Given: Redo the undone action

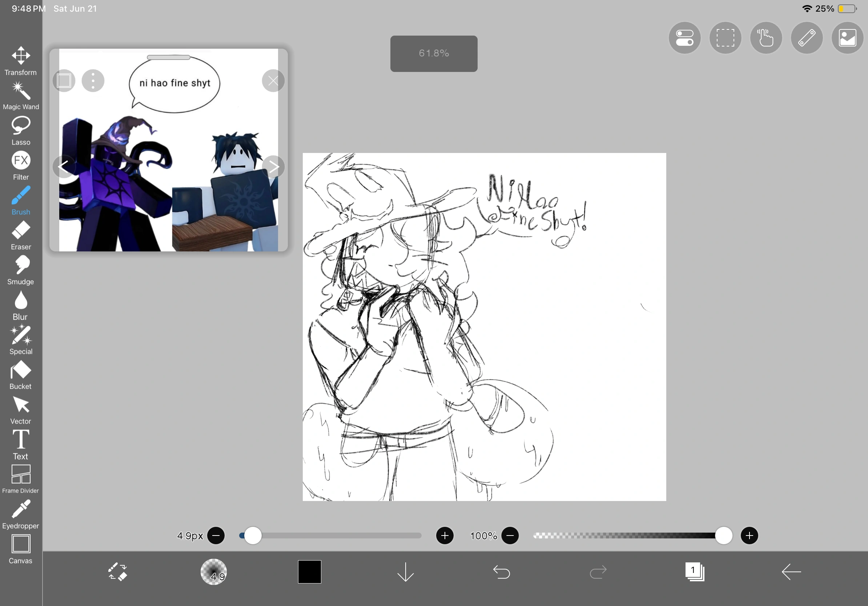Looking at the screenshot, I should pos(597,572).
